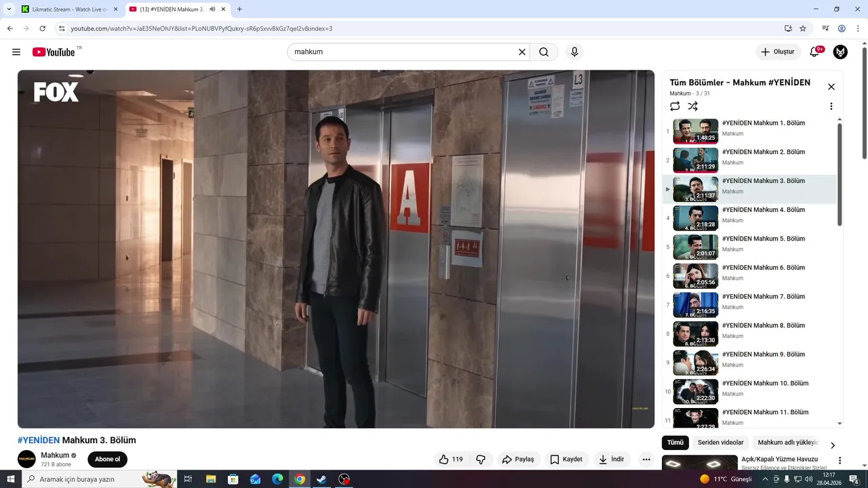Subscribe with the Abone ol button

[107, 460]
